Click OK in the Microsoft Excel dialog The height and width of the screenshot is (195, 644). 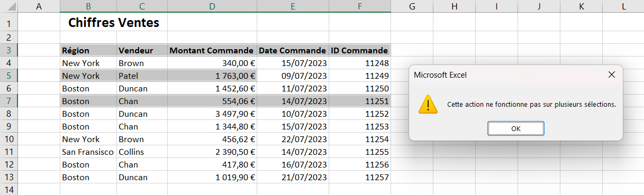click(x=516, y=128)
